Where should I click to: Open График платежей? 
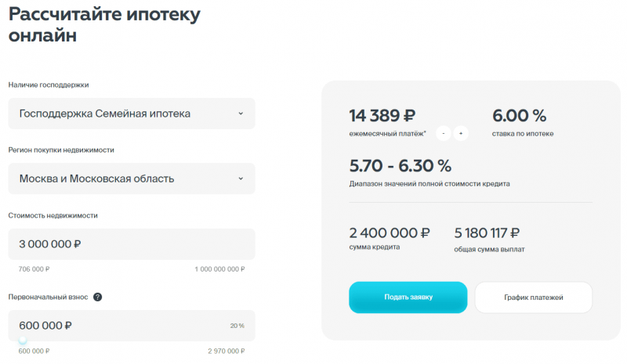pyautogui.click(x=534, y=297)
